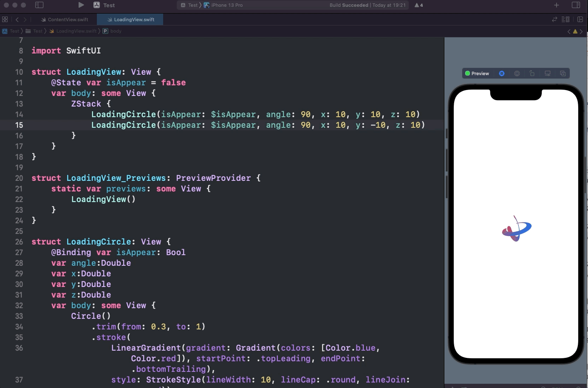Add editor on right
Image resolution: width=588 pixels, height=388 pixels.
pos(580,20)
